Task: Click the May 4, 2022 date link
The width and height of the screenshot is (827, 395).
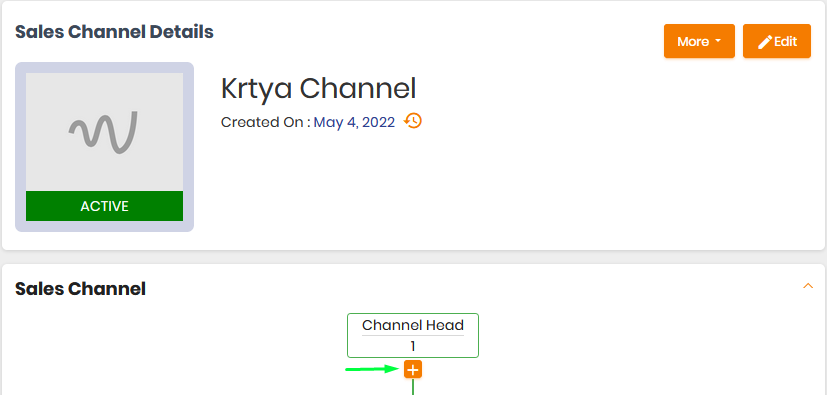Action: 354,122
